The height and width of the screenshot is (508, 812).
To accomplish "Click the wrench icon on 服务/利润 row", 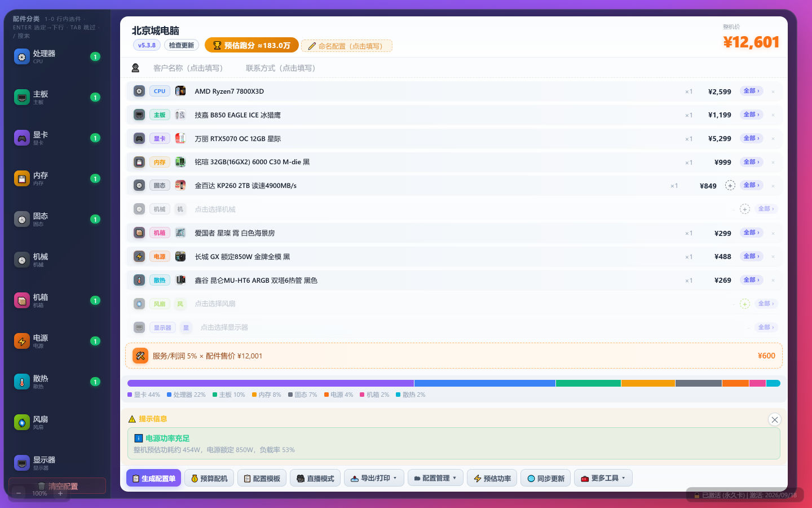I will click(x=140, y=356).
